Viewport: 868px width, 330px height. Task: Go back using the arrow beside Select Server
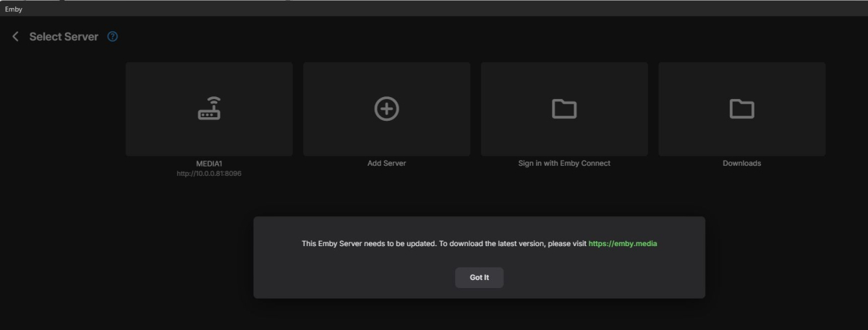15,36
